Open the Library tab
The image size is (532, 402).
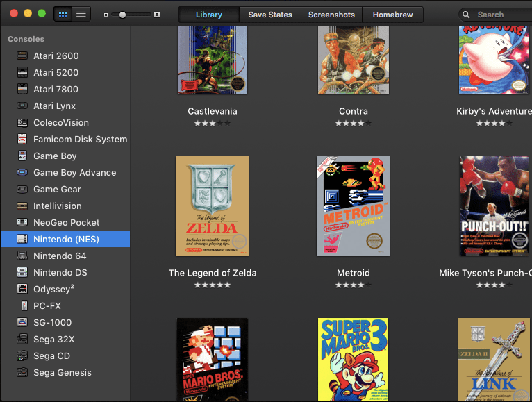(x=209, y=15)
